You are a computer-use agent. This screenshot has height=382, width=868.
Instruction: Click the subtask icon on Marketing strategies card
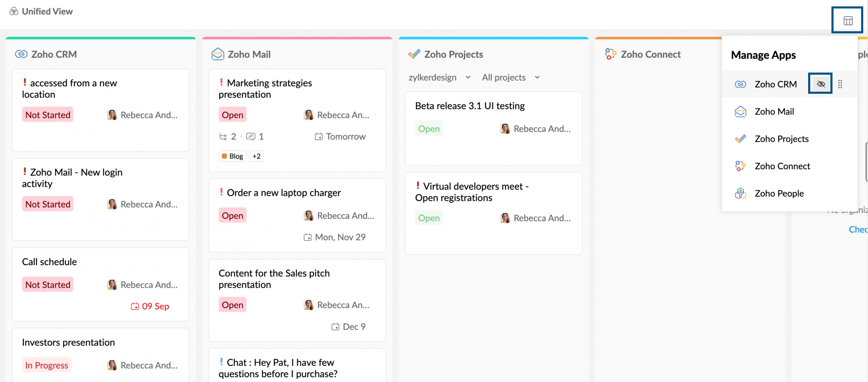223,137
